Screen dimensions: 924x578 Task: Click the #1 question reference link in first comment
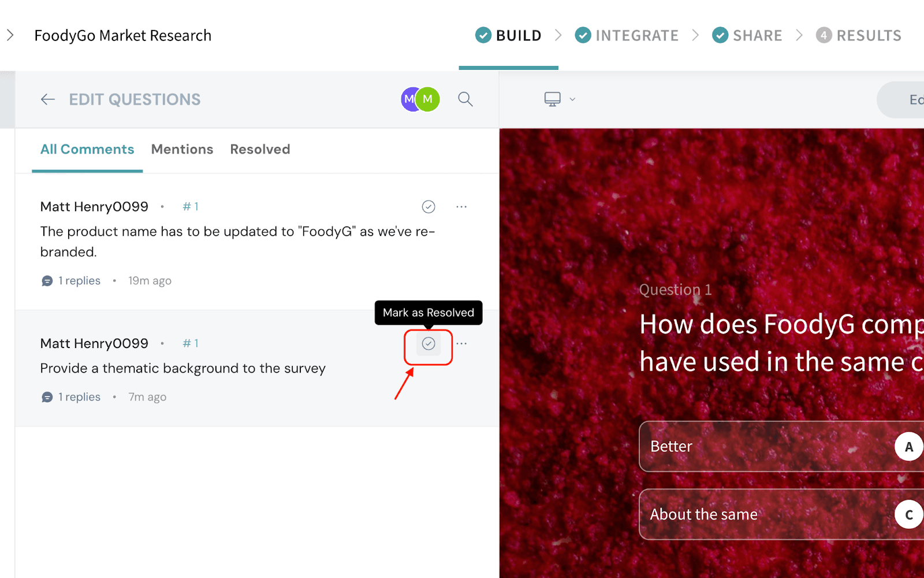[191, 207]
